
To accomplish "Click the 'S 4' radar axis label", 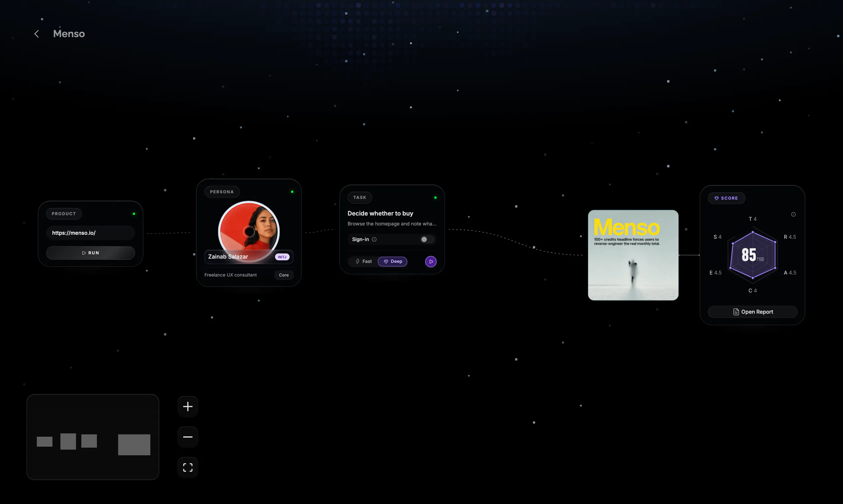I will (x=717, y=237).
